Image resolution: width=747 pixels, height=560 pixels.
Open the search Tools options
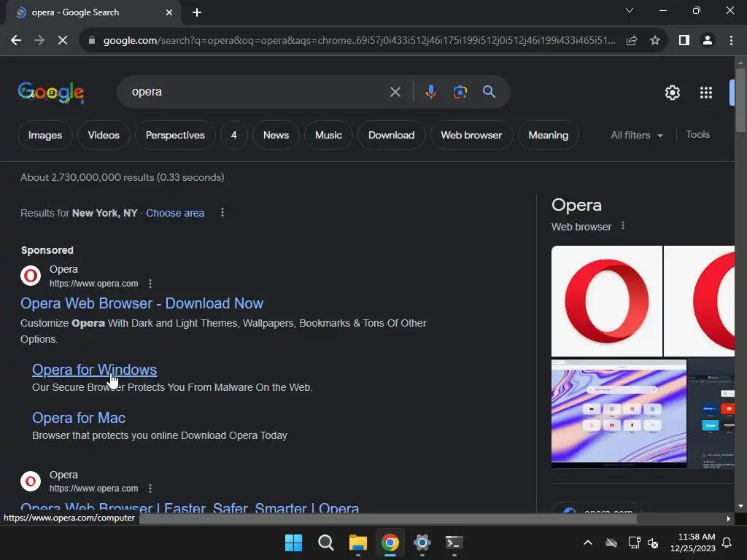coord(697,135)
